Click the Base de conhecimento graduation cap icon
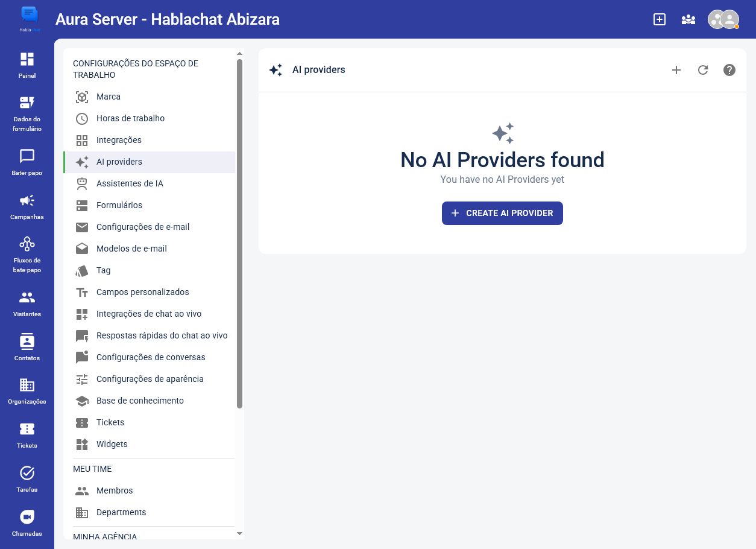This screenshot has height=549, width=756. 82,401
